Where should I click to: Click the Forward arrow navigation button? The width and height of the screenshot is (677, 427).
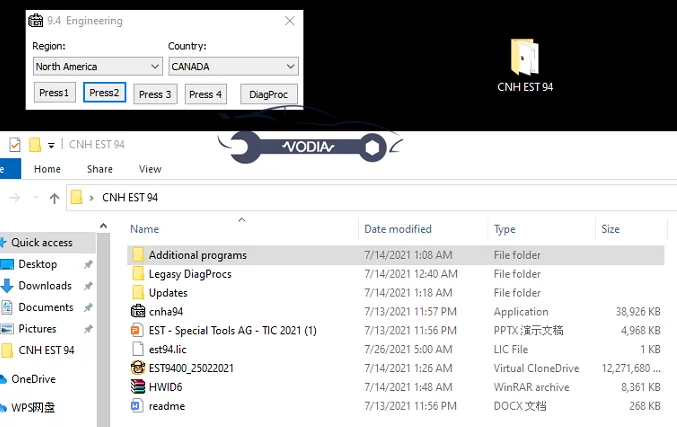click(15, 198)
